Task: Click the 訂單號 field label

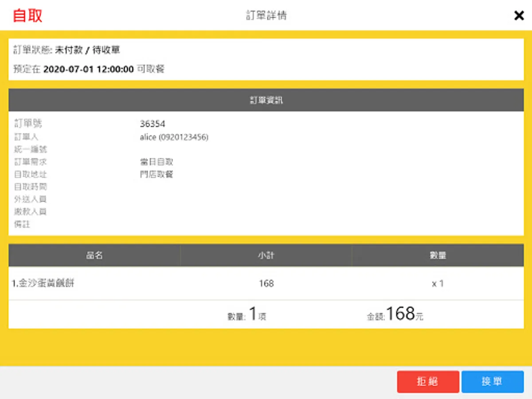Action: (x=28, y=124)
